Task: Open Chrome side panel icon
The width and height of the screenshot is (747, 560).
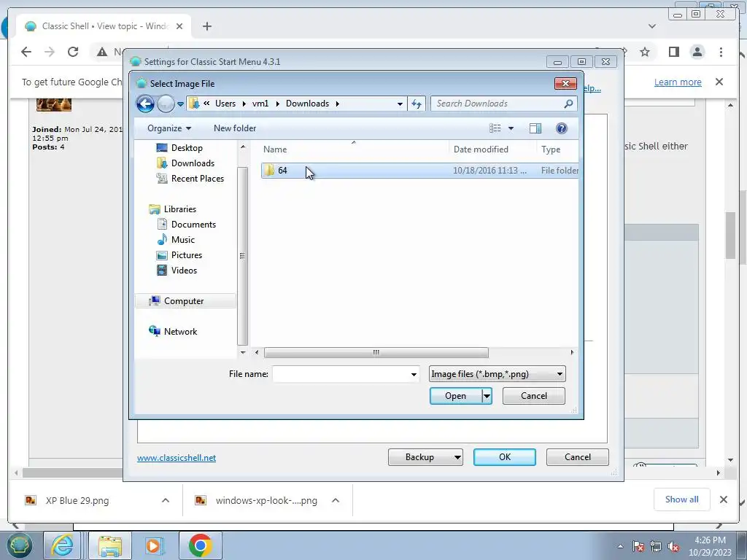Action: [673, 52]
